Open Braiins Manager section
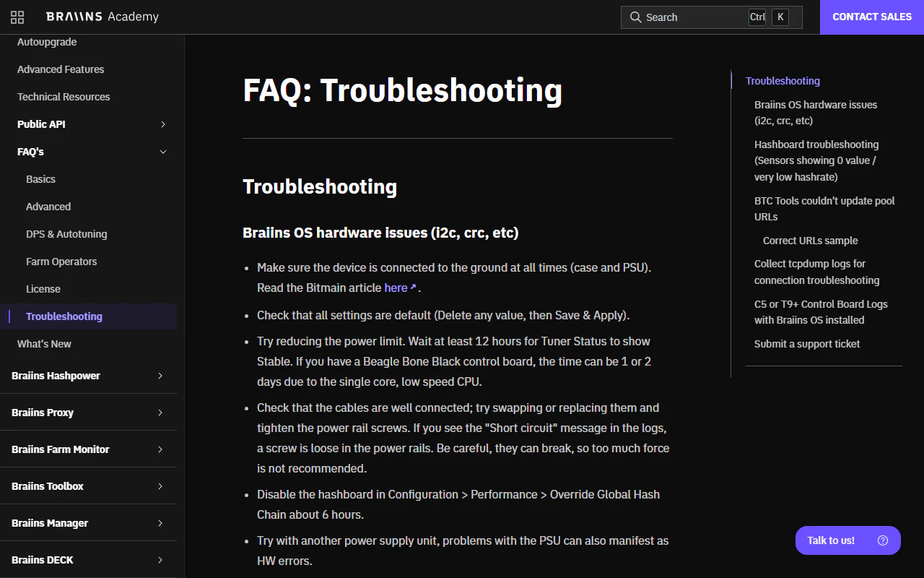This screenshot has height=578, width=924. pos(50,523)
